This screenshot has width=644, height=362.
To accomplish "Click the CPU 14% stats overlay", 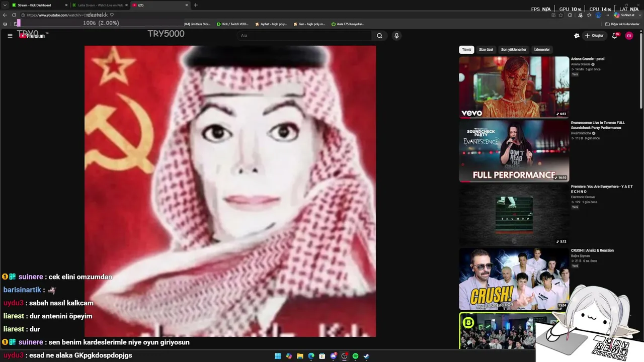I will click(x=600, y=9).
